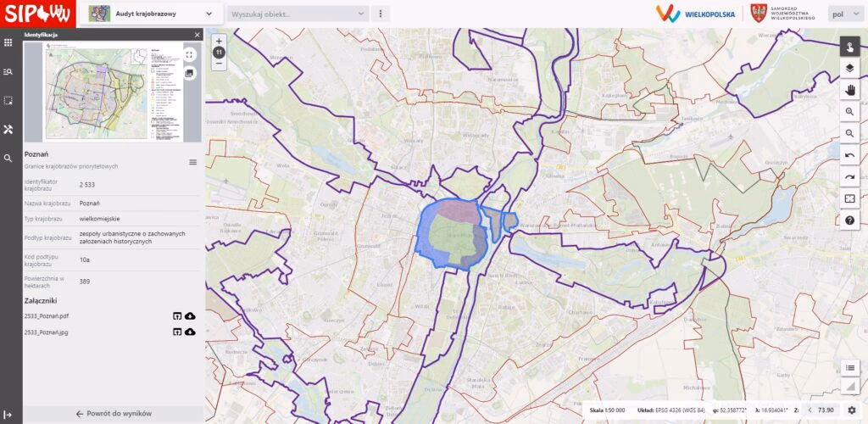Activate the pan hand tool

pos(849,90)
